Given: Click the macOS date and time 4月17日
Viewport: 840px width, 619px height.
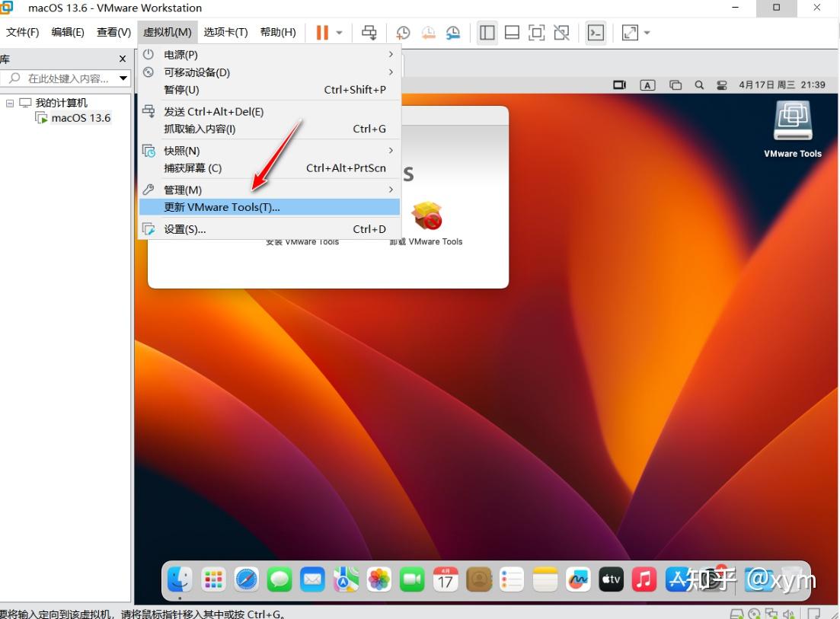Looking at the screenshot, I should pyautogui.click(x=781, y=85).
